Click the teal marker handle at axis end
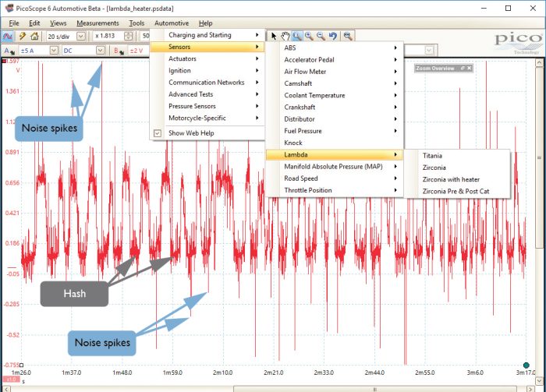This screenshot has height=392, width=546. (526, 366)
